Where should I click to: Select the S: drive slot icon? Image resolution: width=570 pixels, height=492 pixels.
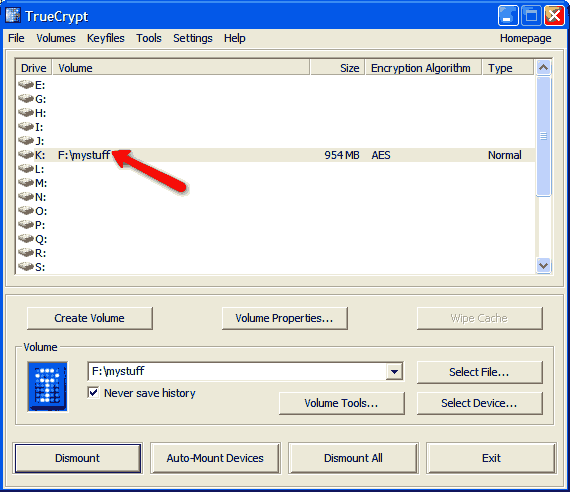26,267
